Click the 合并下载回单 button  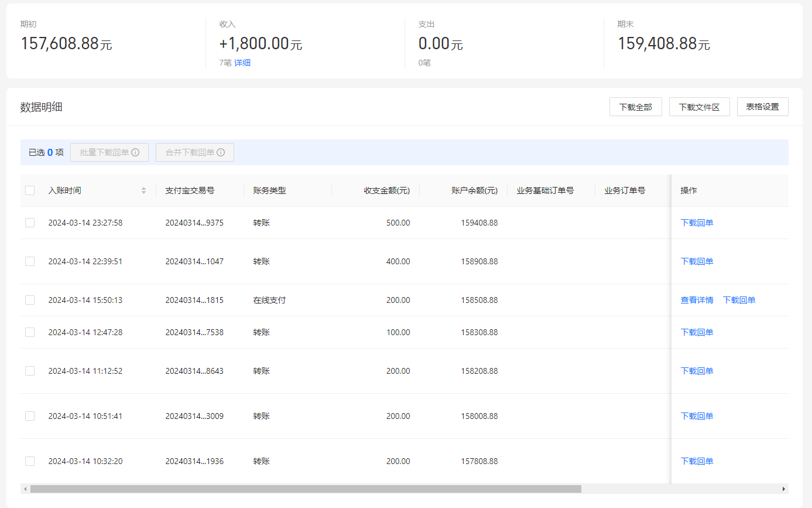pyautogui.click(x=195, y=152)
